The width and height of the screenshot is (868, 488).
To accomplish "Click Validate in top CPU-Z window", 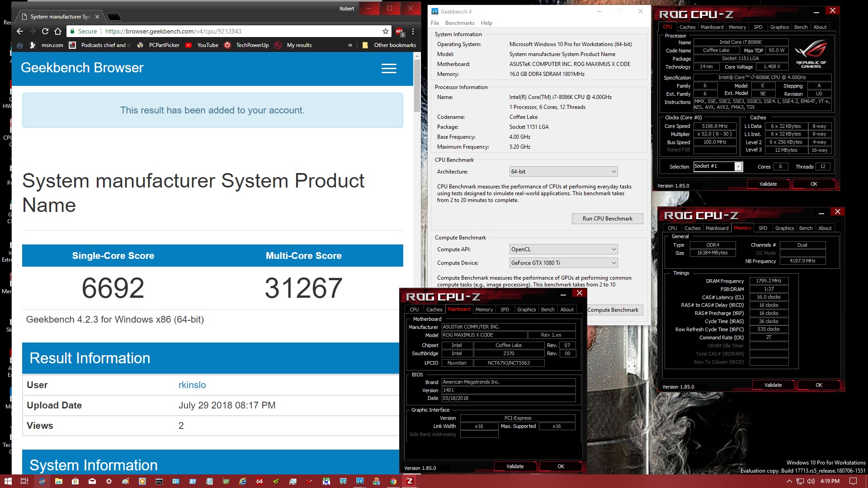I will coord(768,184).
